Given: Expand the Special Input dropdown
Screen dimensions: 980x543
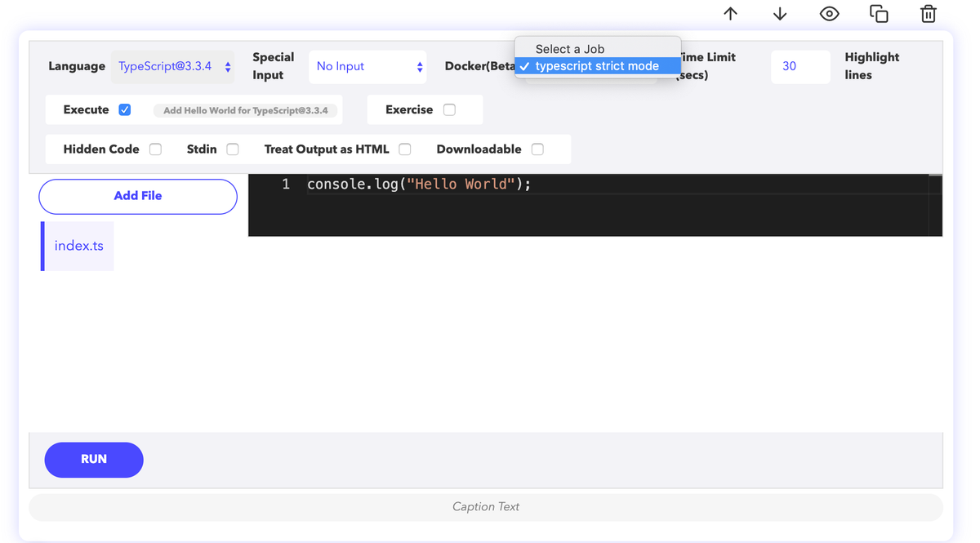Looking at the screenshot, I should pos(368,66).
